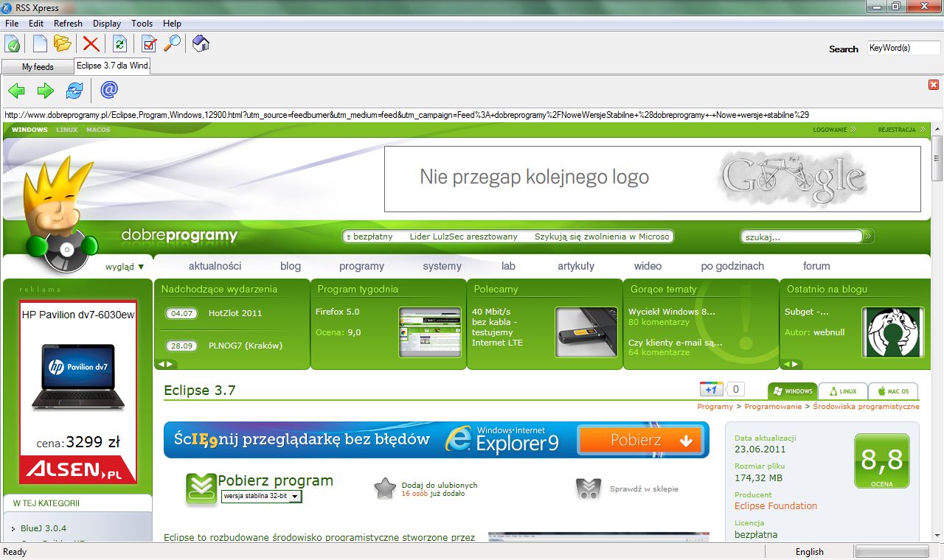Image resolution: width=944 pixels, height=560 pixels.
Task: Click the Programowanie breadcrumb link
Action: point(774,407)
